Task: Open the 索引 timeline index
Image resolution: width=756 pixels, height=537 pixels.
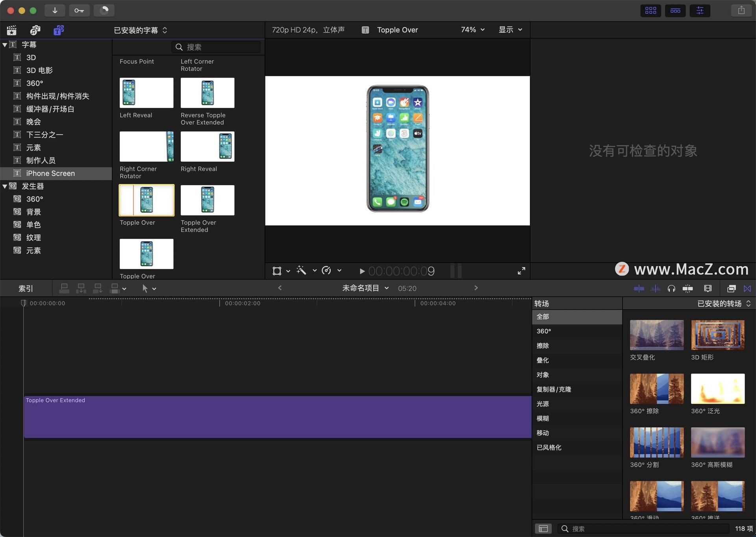Action: (26, 289)
